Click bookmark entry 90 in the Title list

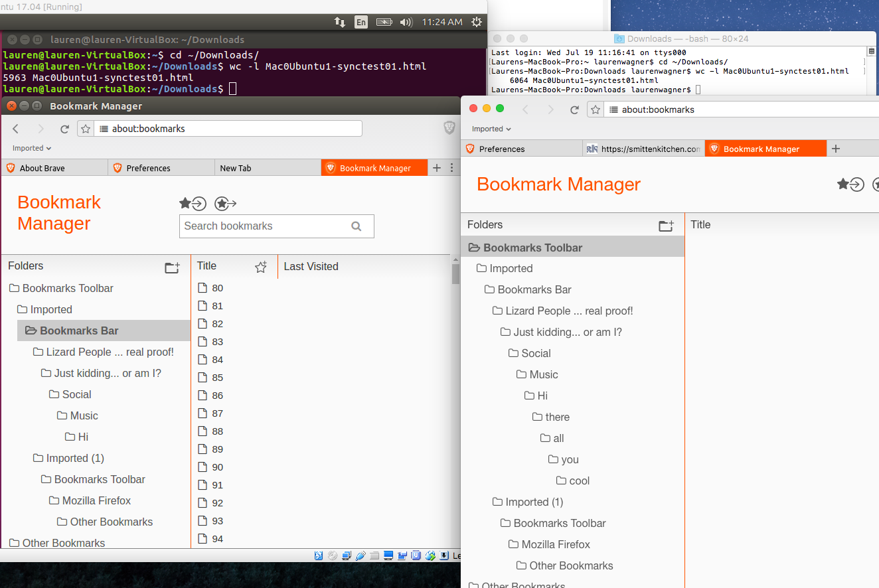point(217,467)
